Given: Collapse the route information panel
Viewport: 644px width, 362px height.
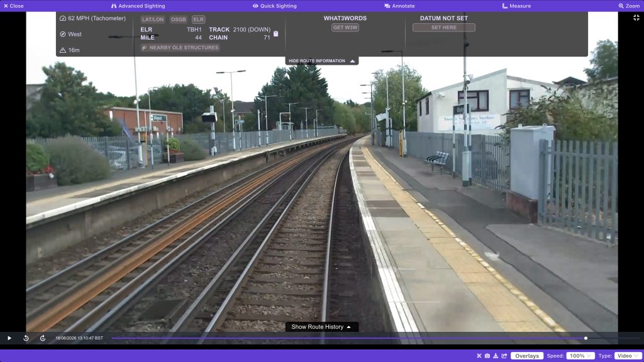Looking at the screenshot, I should coord(321,61).
